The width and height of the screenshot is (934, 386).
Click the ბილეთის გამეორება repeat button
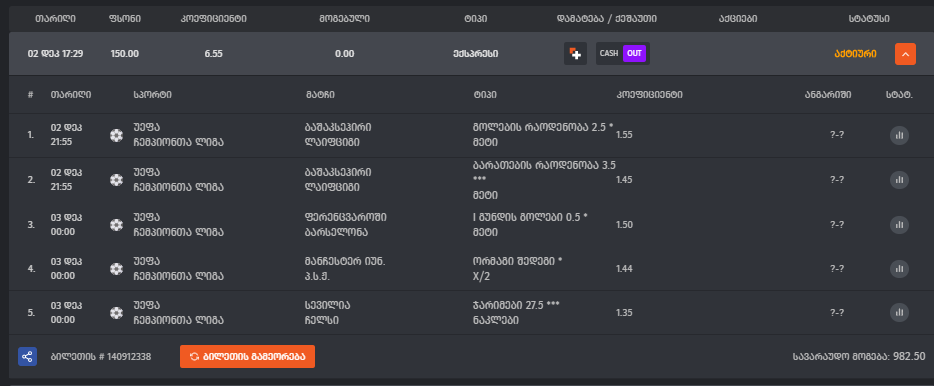click(247, 356)
